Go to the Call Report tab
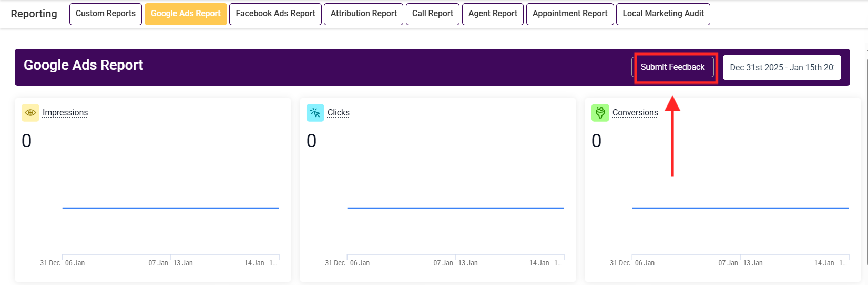Viewport: 868px width, 285px height. (x=433, y=14)
